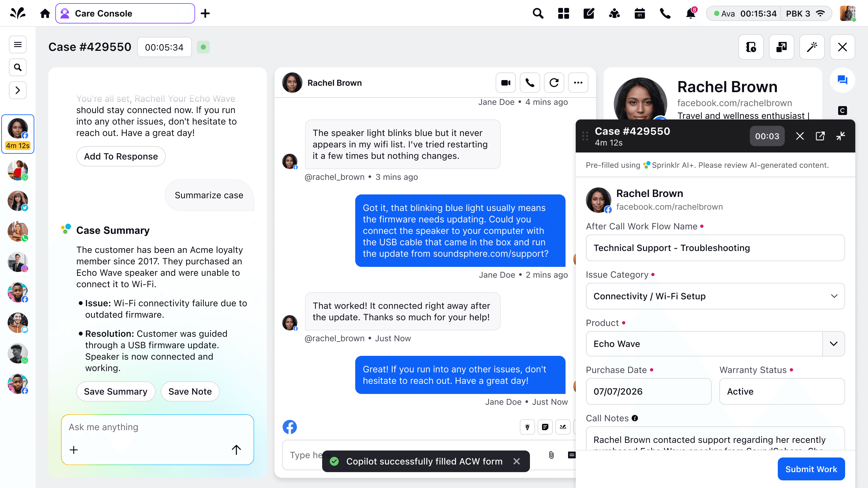Click the Facebook channel icon above composer
The width and height of the screenshot is (868, 488).
[x=290, y=427]
